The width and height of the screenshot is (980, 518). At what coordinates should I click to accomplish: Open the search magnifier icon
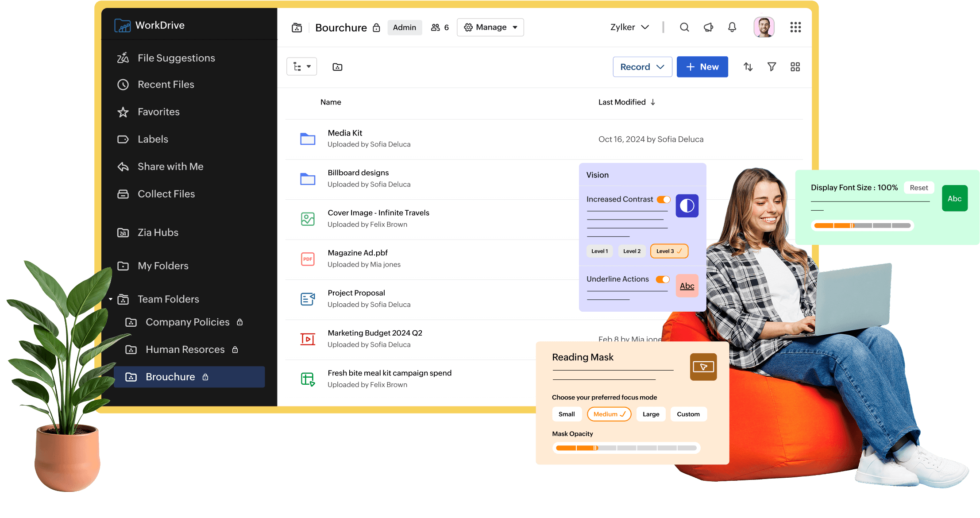[684, 27]
